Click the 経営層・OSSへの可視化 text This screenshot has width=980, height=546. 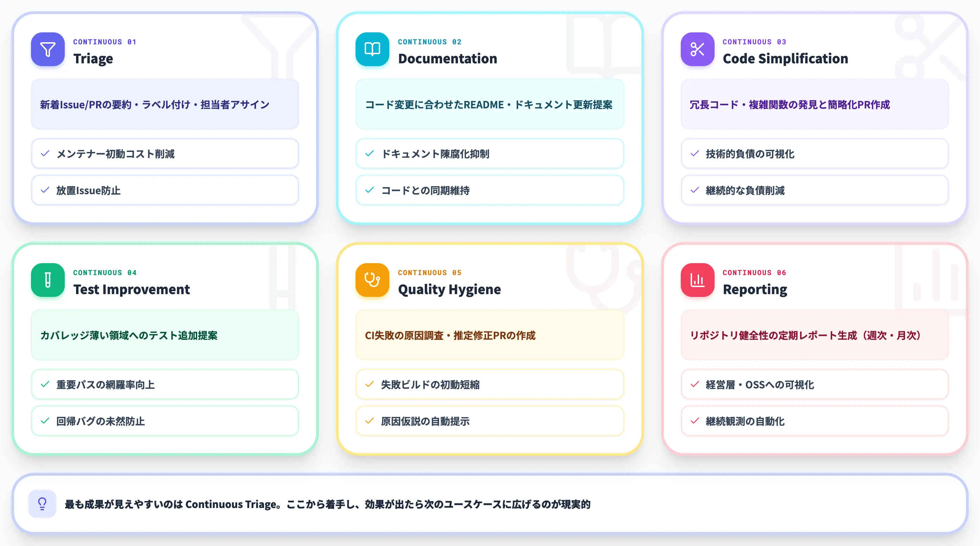point(760,385)
